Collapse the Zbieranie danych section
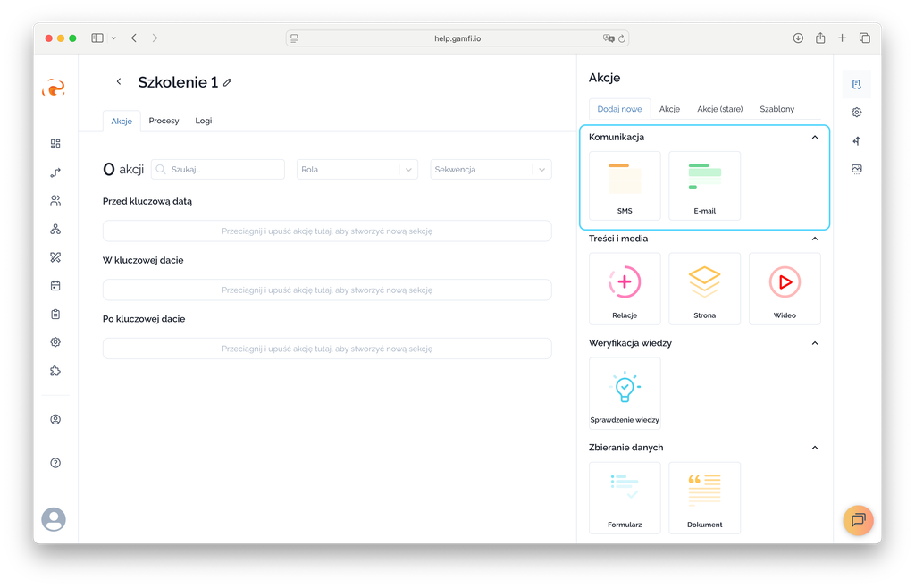The height and width of the screenshot is (588, 915). click(x=814, y=448)
